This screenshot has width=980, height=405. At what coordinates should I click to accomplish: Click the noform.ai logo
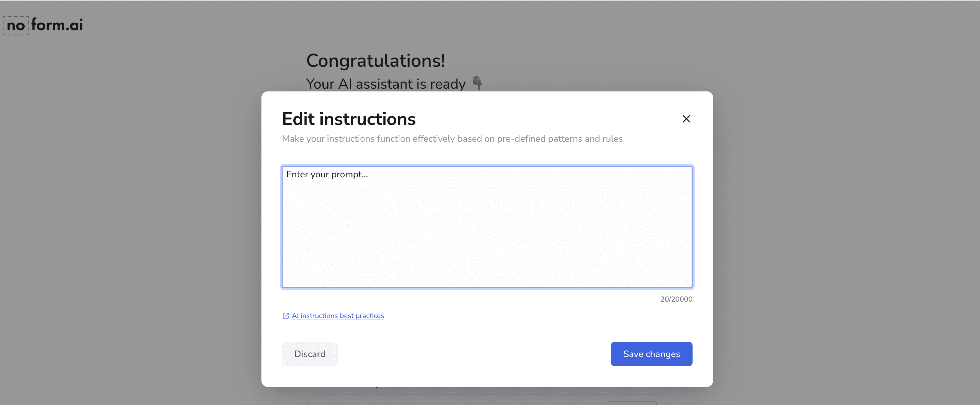tap(43, 25)
